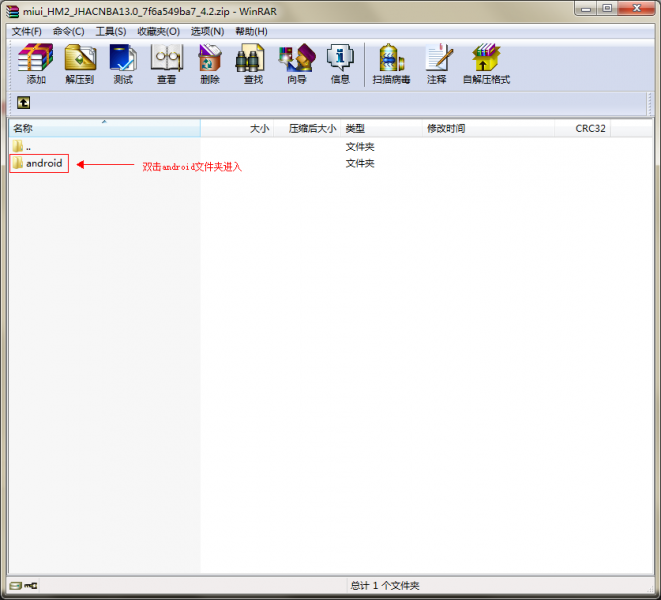This screenshot has height=600, width=661.
Task: Maximize the WinRAR window
Action: tap(607, 8)
